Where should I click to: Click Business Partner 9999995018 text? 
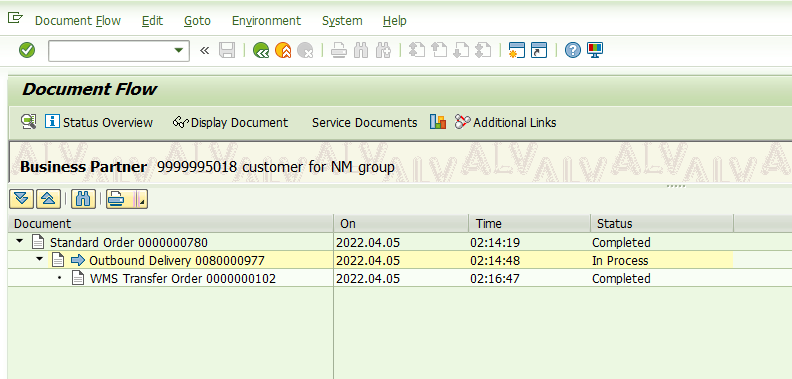click(x=128, y=167)
